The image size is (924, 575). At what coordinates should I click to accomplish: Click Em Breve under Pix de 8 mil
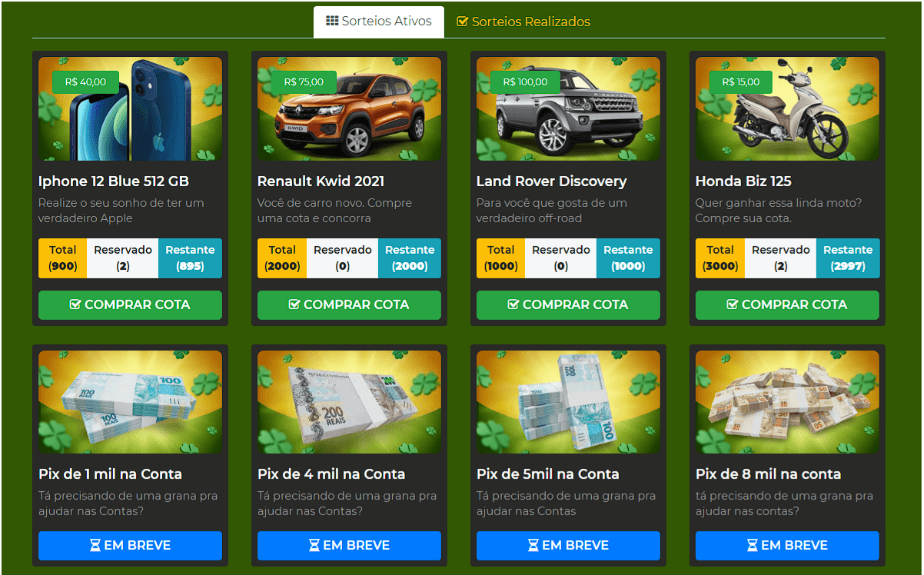coord(787,545)
